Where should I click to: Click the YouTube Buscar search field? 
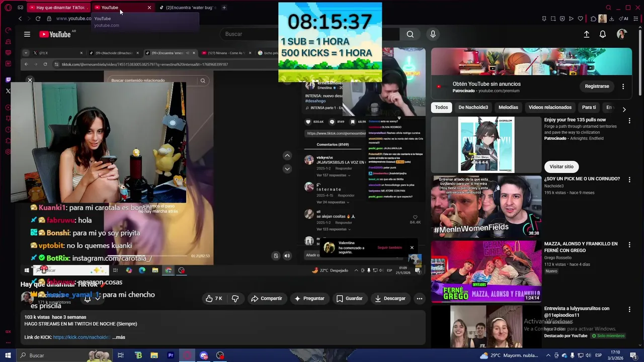(309, 34)
